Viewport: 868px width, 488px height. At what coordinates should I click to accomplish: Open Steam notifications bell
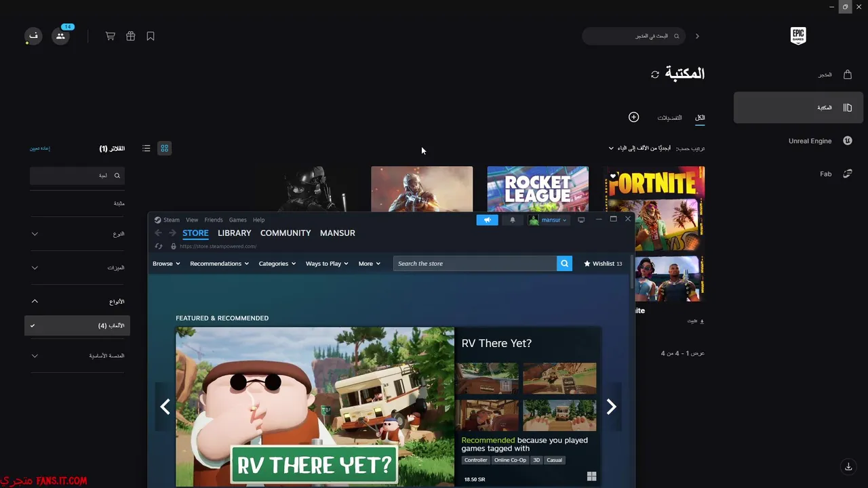pos(513,220)
